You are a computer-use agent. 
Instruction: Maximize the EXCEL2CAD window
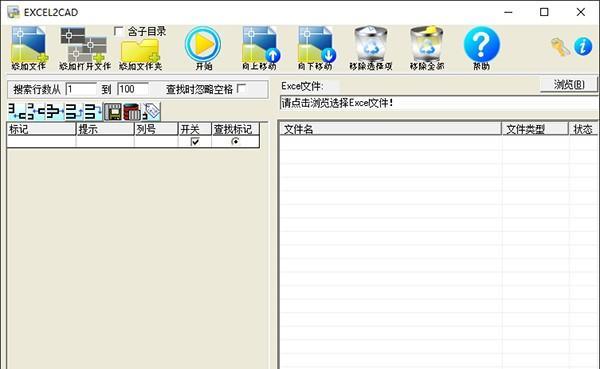tap(544, 12)
